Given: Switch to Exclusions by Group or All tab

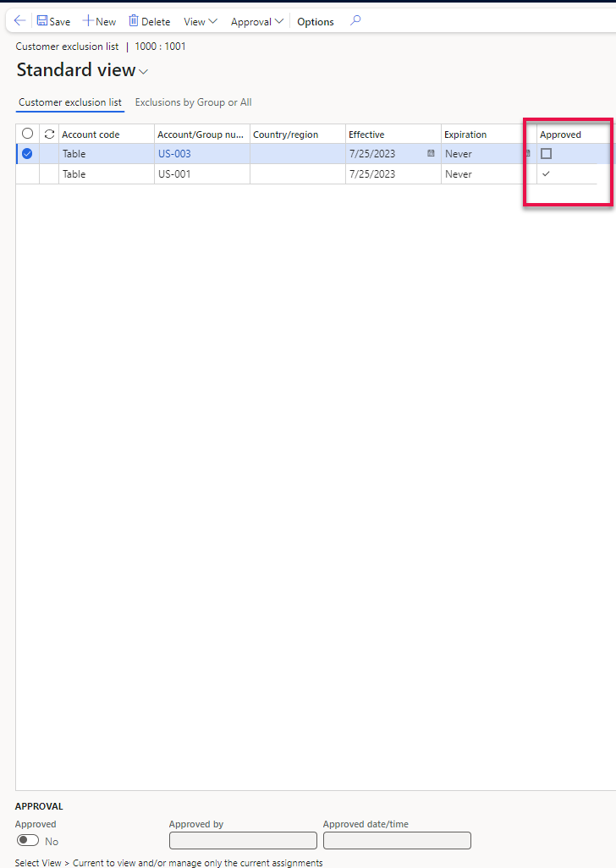Looking at the screenshot, I should pos(193,102).
